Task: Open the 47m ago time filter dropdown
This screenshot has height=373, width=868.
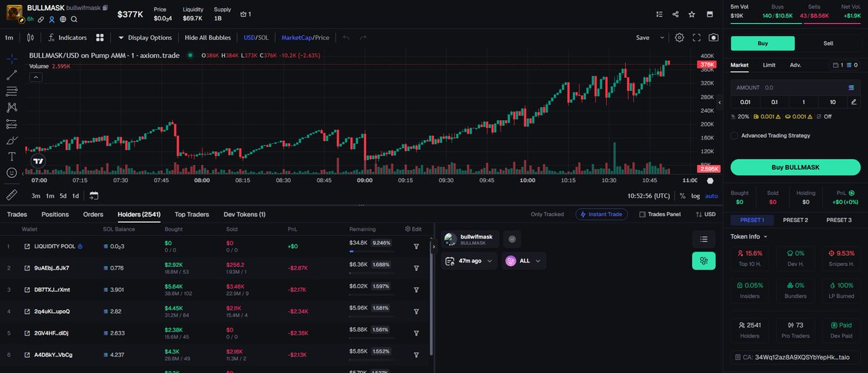Action: [x=470, y=261]
